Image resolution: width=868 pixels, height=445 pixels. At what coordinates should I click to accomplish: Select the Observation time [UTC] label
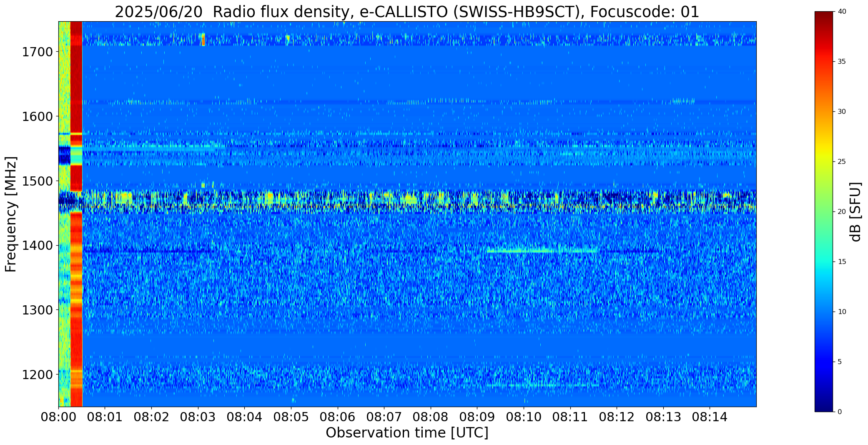pos(407,433)
